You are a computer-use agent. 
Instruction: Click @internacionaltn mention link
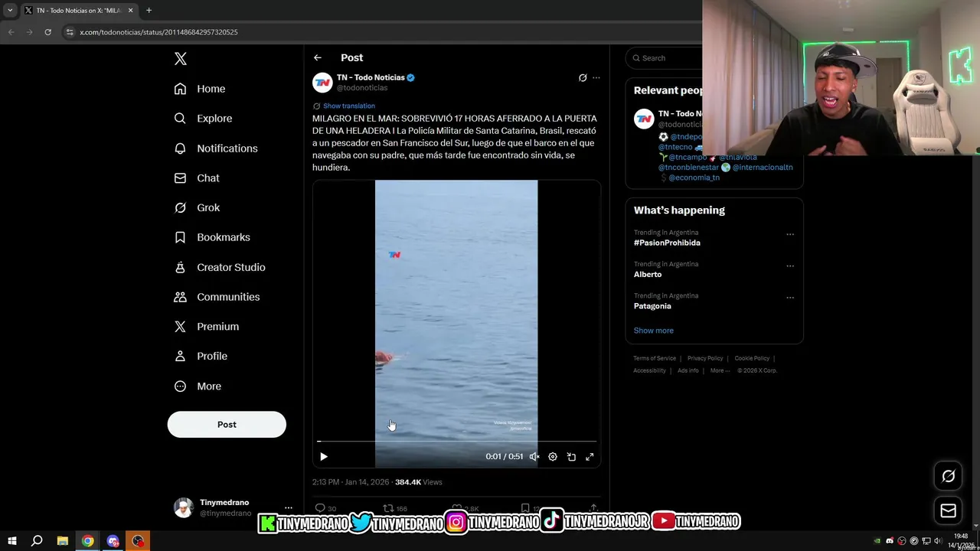pyautogui.click(x=763, y=167)
